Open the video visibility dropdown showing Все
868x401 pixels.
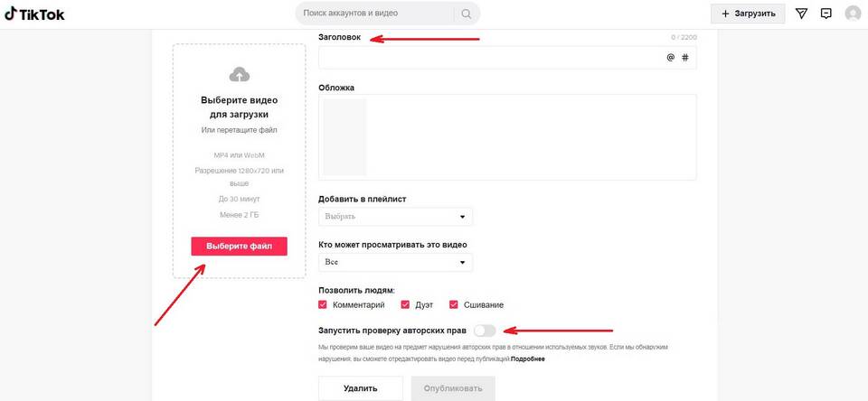tap(396, 262)
